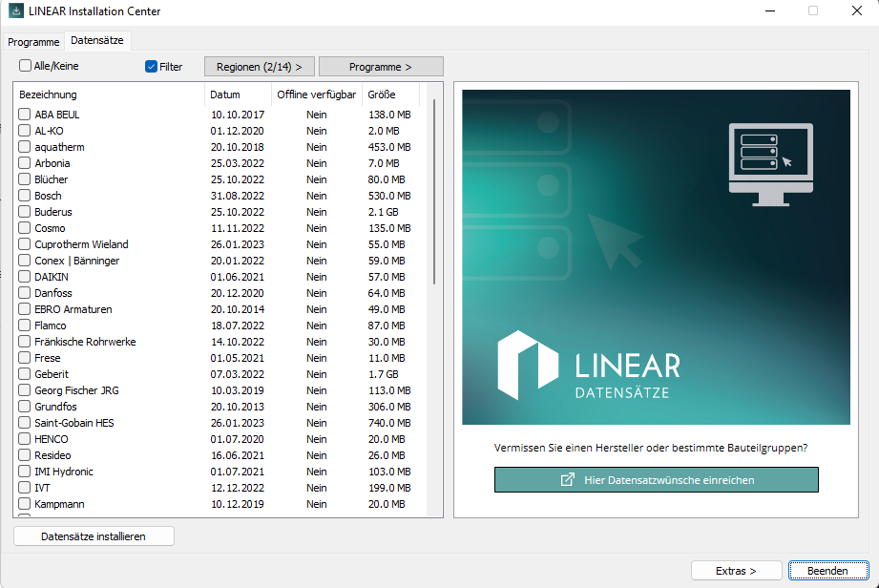The image size is (879, 588).
Task: Open the Extras menu button
Action: click(736, 571)
